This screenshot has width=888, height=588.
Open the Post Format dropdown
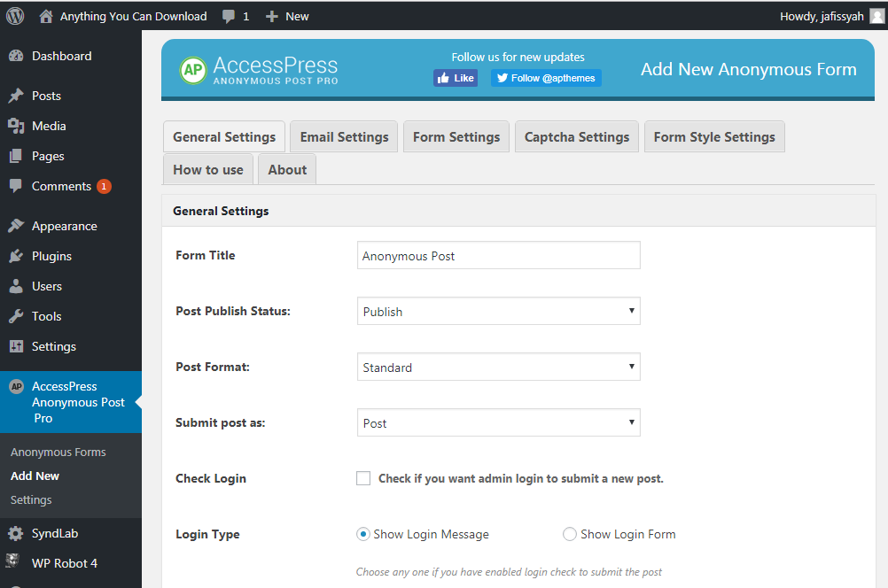[x=498, y=367]
